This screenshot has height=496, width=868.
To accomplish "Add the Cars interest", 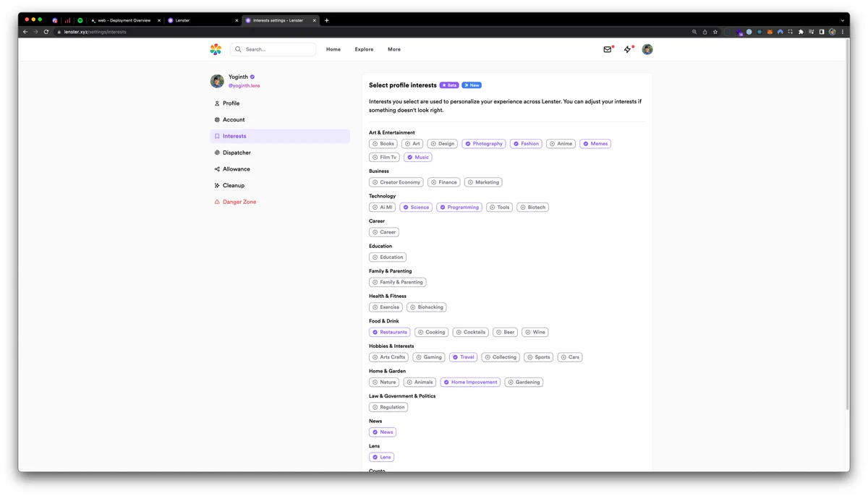I will click(x=571, y=357).
